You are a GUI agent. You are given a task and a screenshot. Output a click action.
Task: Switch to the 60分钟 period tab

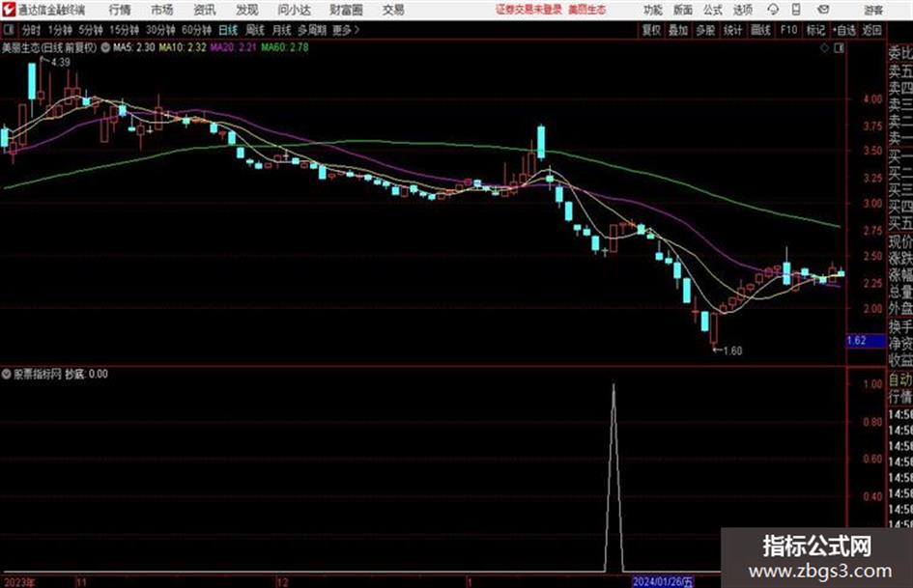point(196,30)
